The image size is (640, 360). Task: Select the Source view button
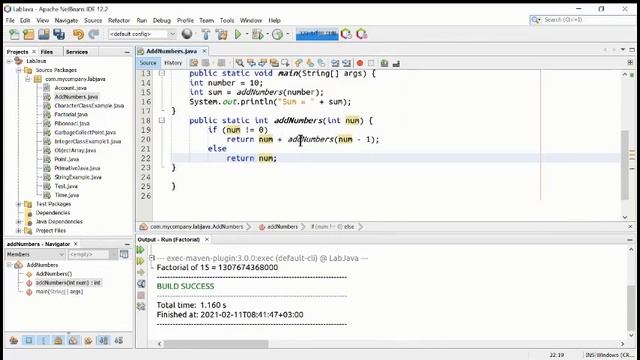tap(148, 63)
